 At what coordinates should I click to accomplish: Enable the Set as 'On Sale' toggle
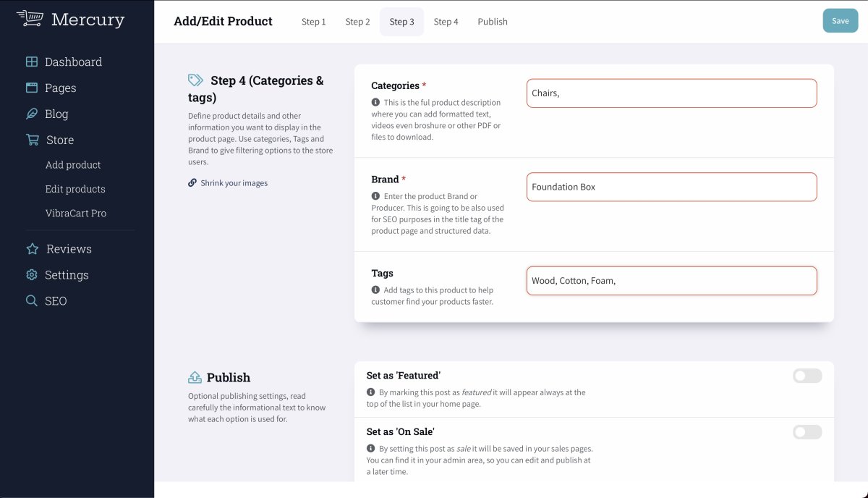(x=807, y=432)
